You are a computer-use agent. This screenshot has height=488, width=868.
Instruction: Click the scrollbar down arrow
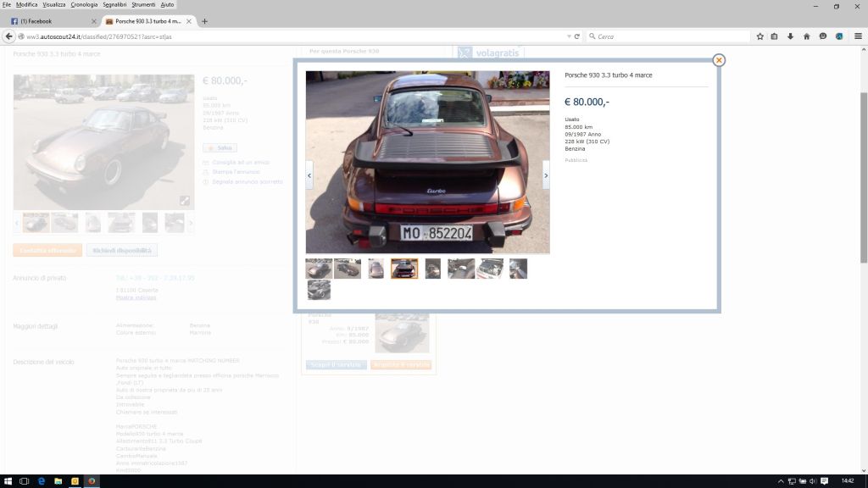[x=864, y=470]
